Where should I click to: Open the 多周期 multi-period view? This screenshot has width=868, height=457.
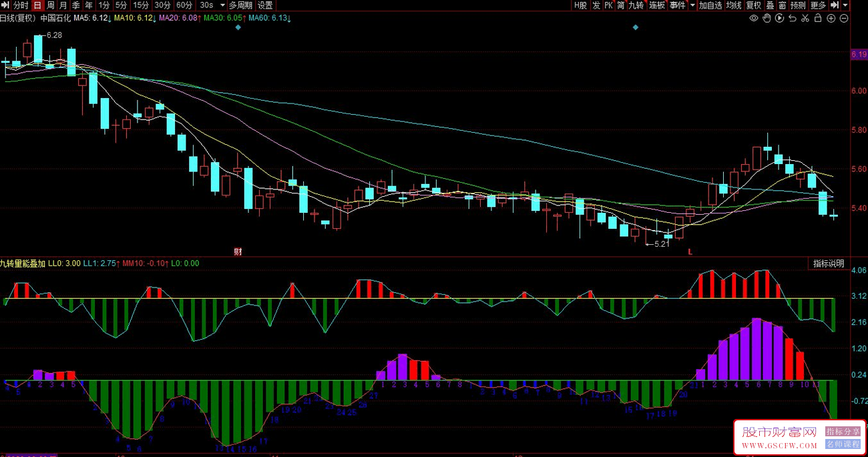coord(241,5)
